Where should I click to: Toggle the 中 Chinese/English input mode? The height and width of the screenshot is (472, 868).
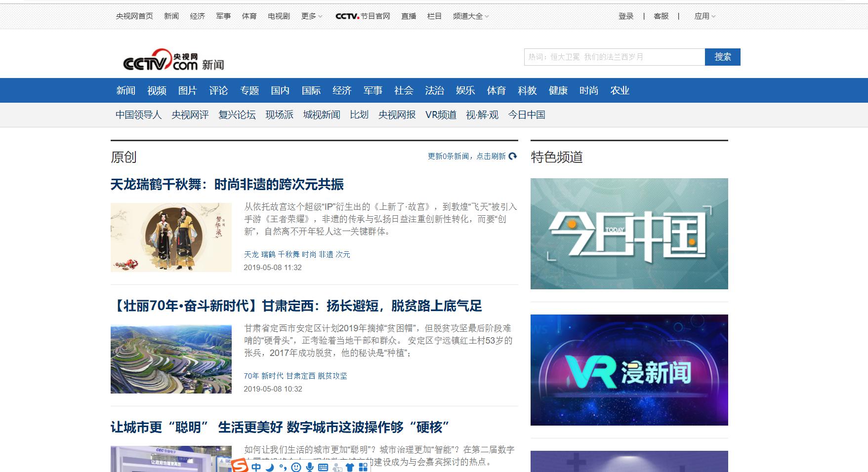[x=256, y=467]
